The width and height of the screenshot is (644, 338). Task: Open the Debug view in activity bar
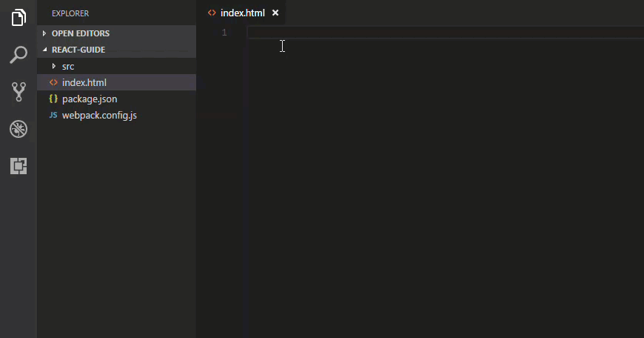coord(19,129)
